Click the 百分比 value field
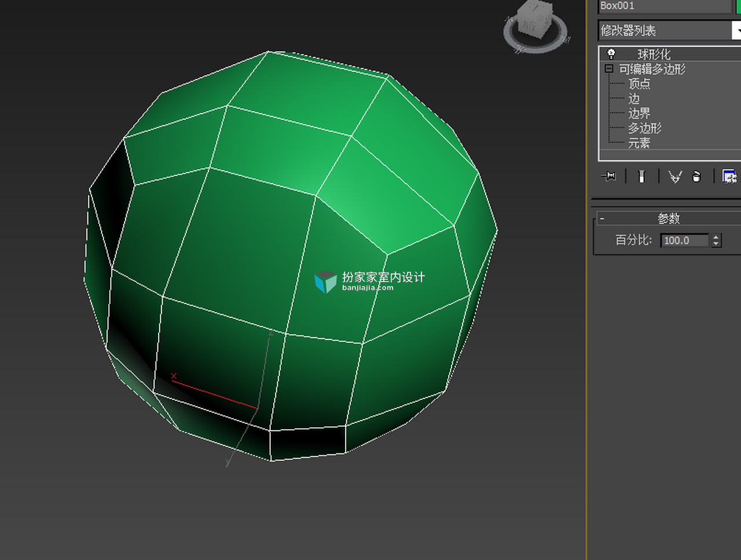 click(x=685, y=240)
